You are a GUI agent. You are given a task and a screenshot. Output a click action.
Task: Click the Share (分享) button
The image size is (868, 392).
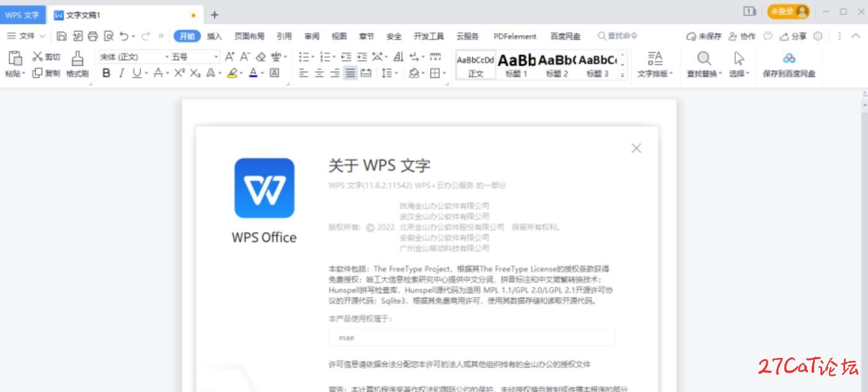[793, 36]
